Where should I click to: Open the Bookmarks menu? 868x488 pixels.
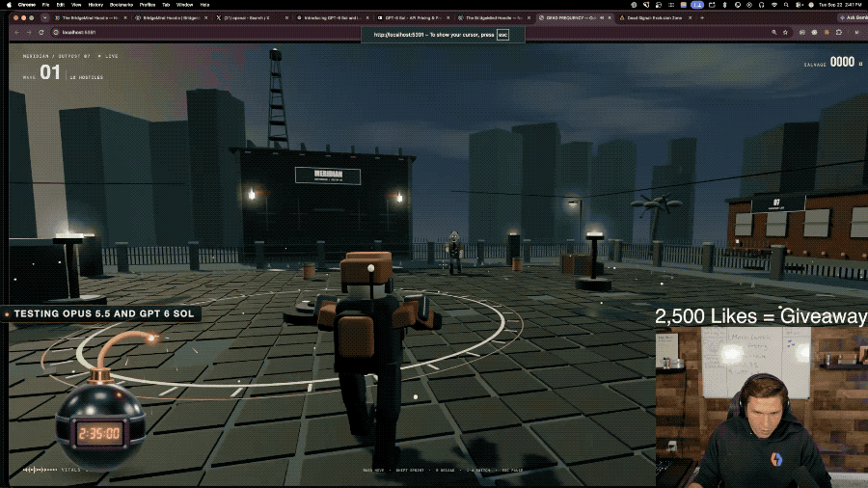click(122, 5)
